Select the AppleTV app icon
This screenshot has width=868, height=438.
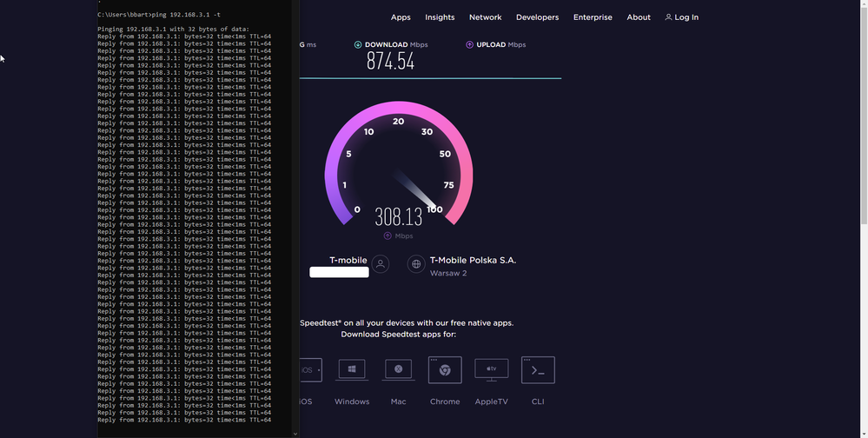pos(491,369)
